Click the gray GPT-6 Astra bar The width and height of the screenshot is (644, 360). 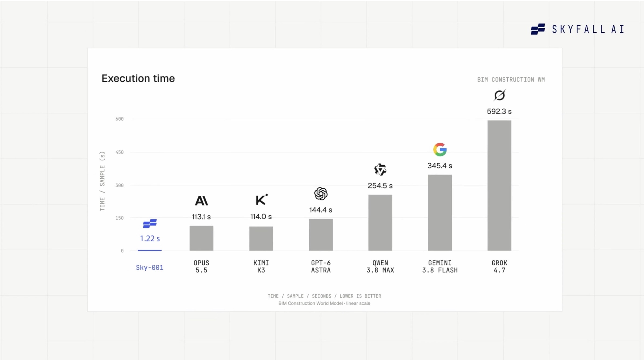pos(321,235)
